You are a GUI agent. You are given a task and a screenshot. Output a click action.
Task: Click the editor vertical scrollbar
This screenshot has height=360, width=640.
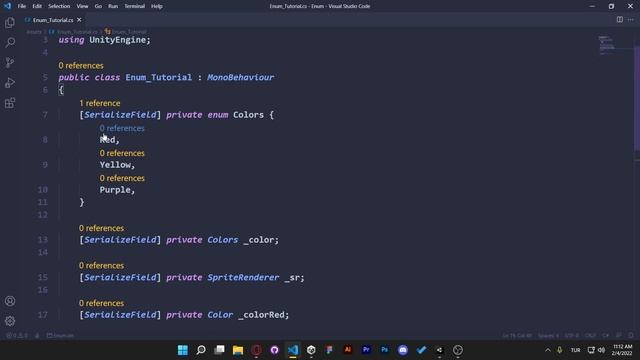coord(637,99)
